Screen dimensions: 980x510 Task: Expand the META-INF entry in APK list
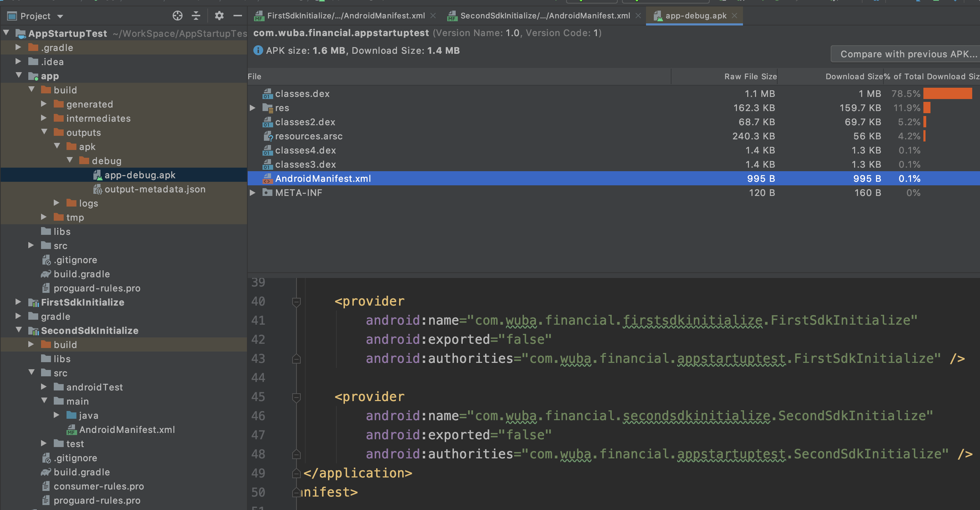[252, 192]
